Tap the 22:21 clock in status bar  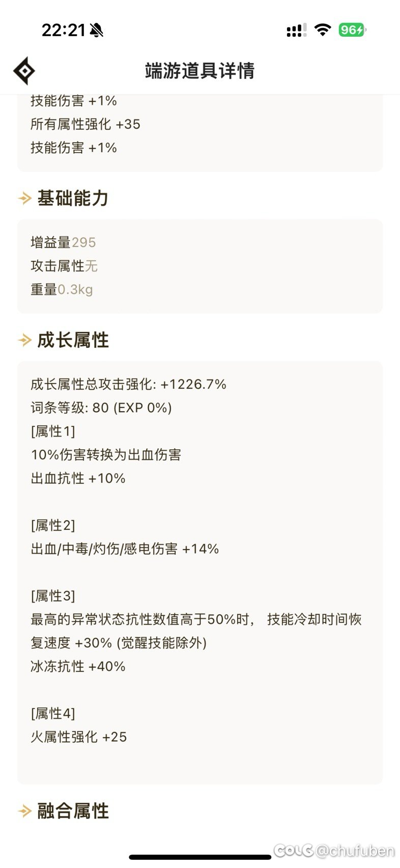pos(63,31)
